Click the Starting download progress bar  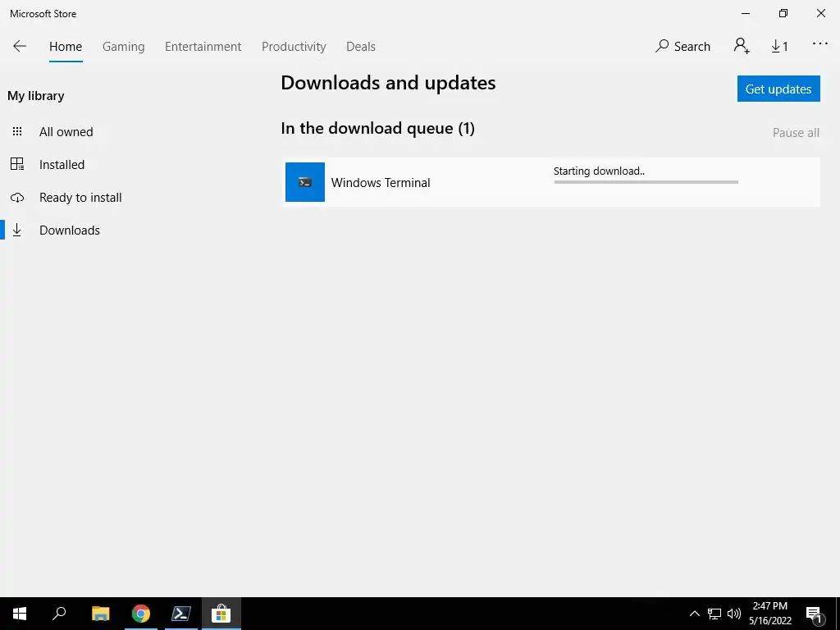click(x=646, y=182)
